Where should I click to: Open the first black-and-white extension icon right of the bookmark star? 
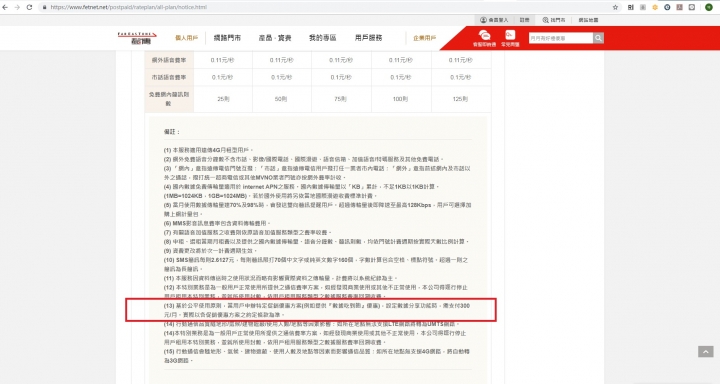[630, 7]
